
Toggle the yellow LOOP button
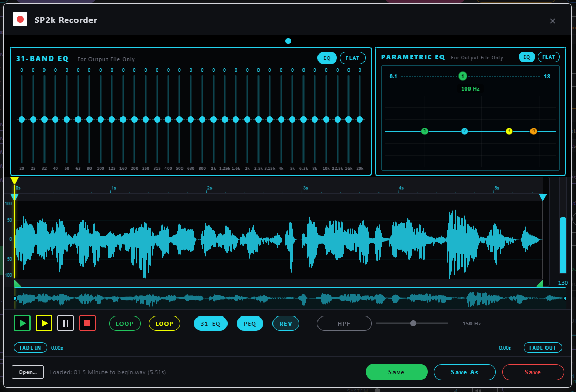coord(164,324)
